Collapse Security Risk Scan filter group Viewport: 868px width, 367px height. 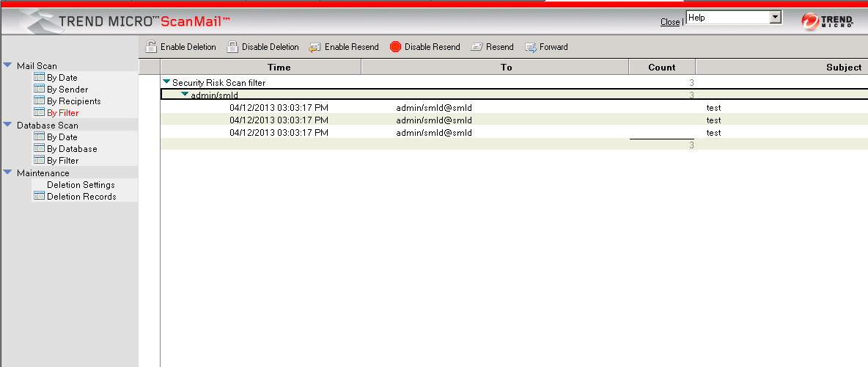166,82
